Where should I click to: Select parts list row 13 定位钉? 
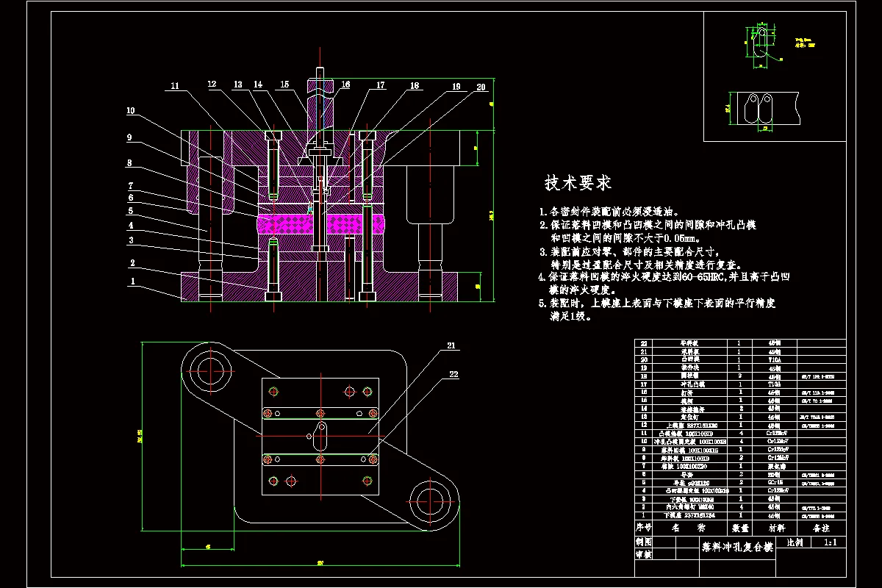click(740, 417)
